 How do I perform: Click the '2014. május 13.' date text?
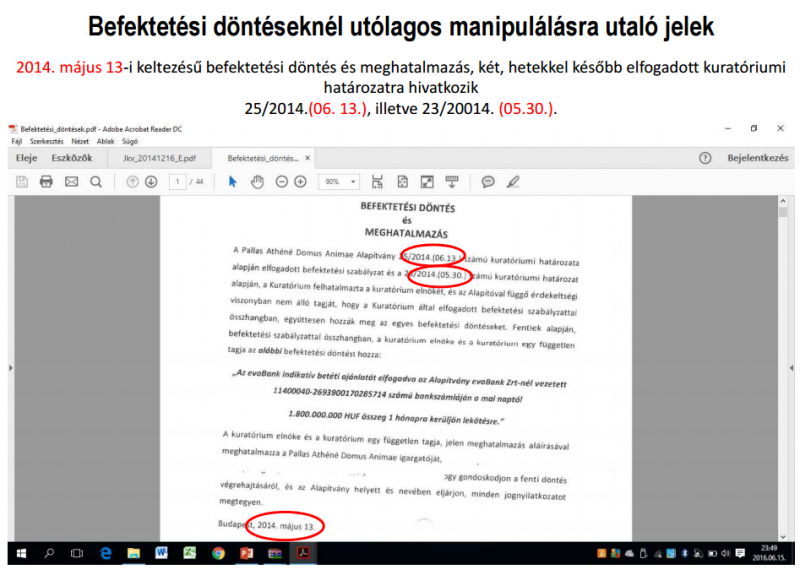point(286,526)
